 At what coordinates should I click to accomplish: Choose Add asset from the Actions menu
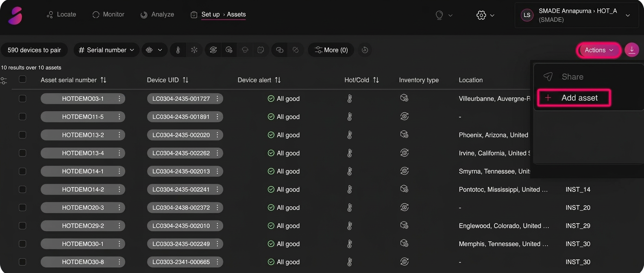click(x=574, y=98)
